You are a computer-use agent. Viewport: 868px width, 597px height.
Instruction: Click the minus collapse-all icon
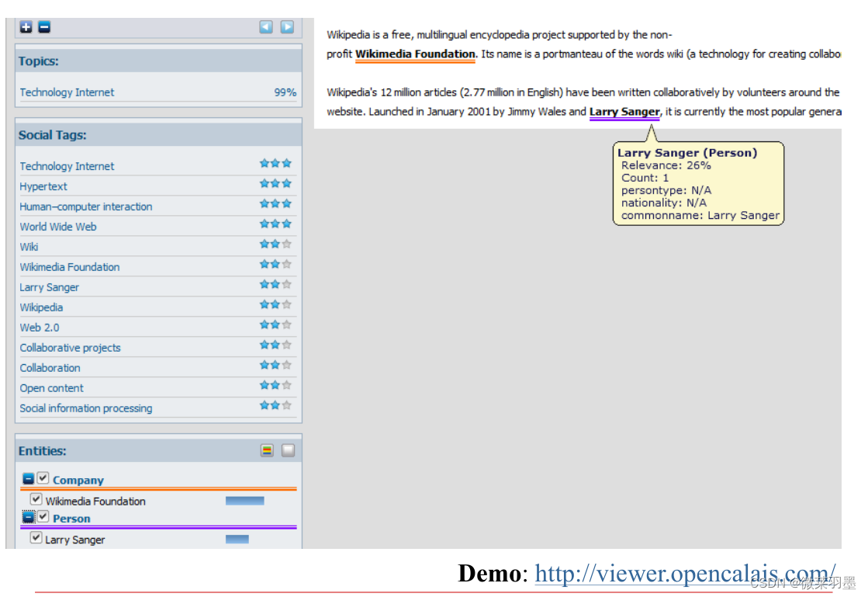pyautogui.click(x=44, y=27)
